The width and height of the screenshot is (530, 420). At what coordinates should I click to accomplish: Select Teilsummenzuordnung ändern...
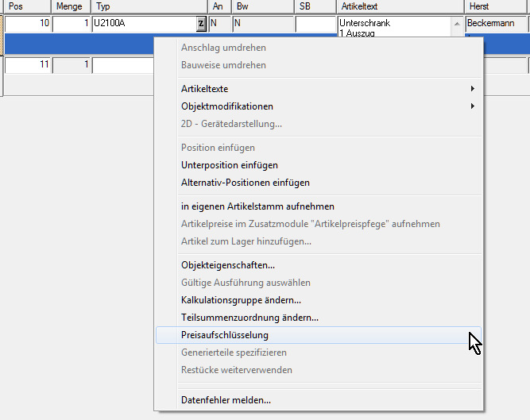point(250,318)
